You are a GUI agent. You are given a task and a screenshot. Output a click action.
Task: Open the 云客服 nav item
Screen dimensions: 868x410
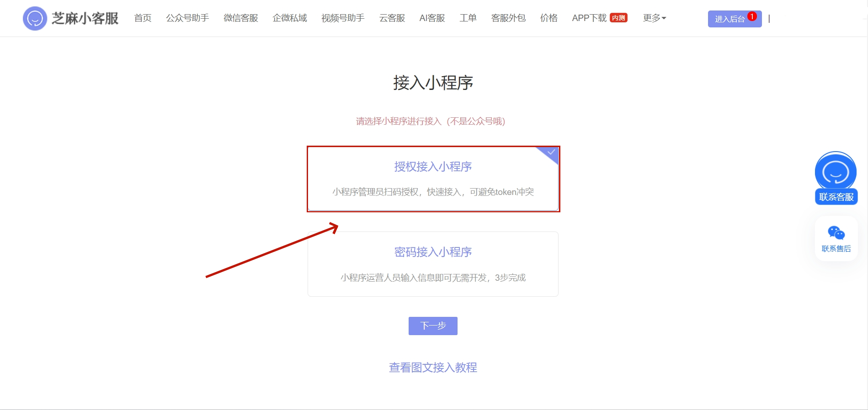pos(392,18)
